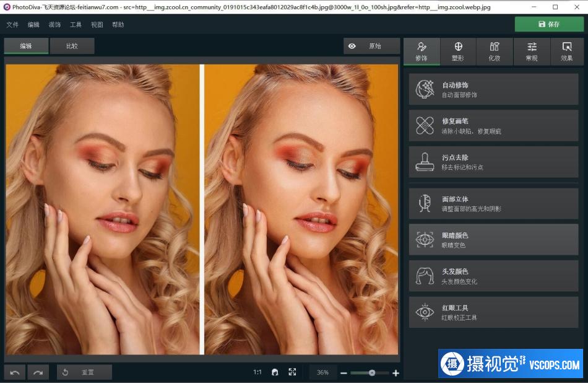Launch the 自动修饰 auto retouch tool

pyautogui.click(x=493, y=89)
